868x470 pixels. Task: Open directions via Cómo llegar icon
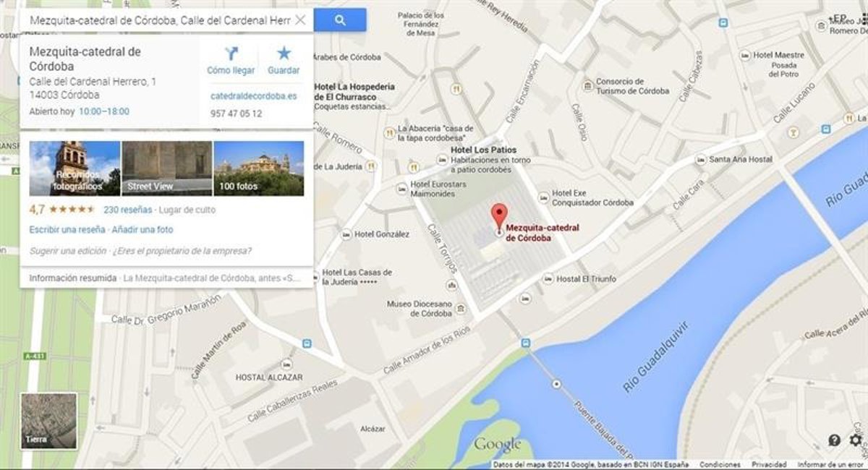[x=231, y=54]
